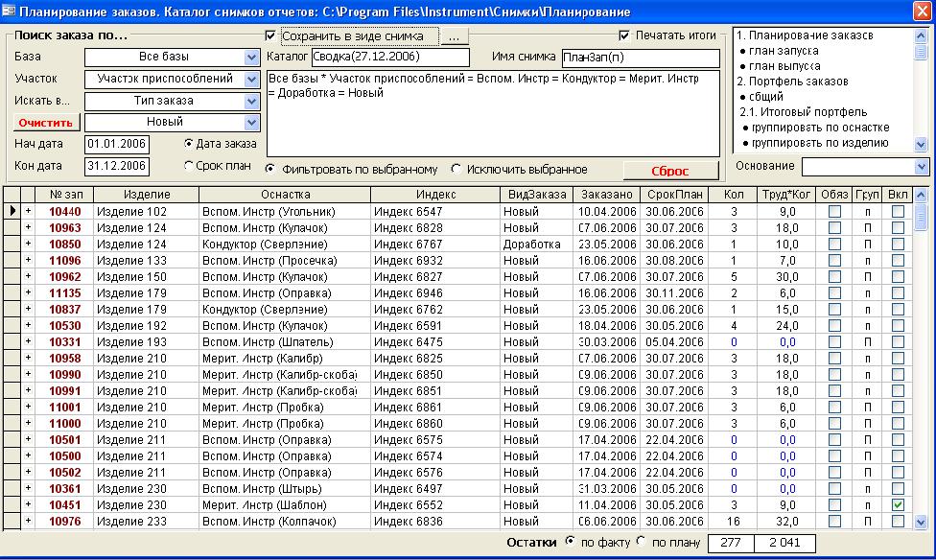The height and width of the screenshot is (560, 936).
Task: Select 2.1. Итоговый портфель in the list
Action: pyautogui.click(x=803, y=112)
